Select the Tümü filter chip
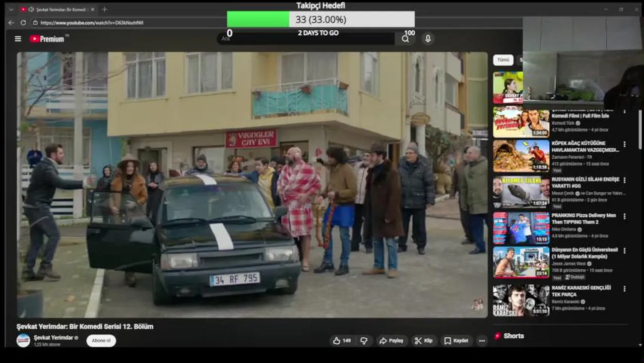This screenshot has width=644, height=363. (503, 60)
